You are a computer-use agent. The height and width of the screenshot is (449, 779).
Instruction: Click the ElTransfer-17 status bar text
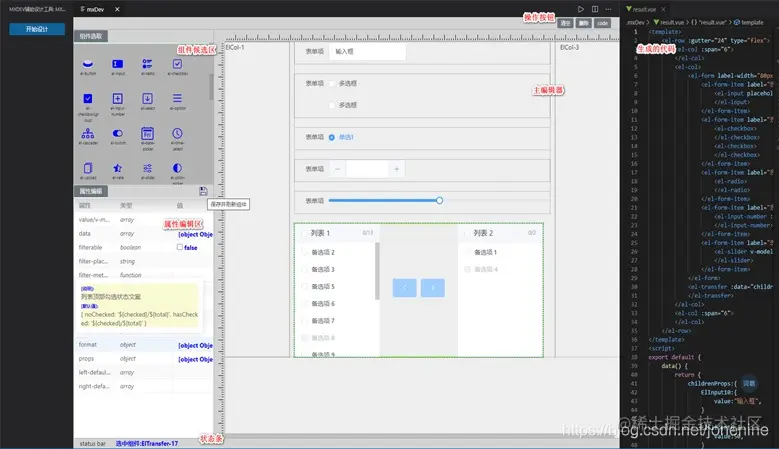147,444
